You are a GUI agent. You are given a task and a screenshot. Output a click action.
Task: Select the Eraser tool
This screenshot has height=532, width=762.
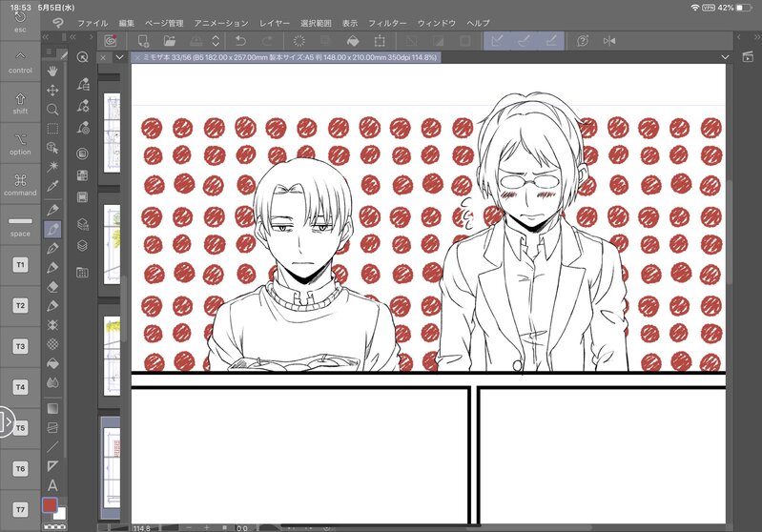coord(52,287)
